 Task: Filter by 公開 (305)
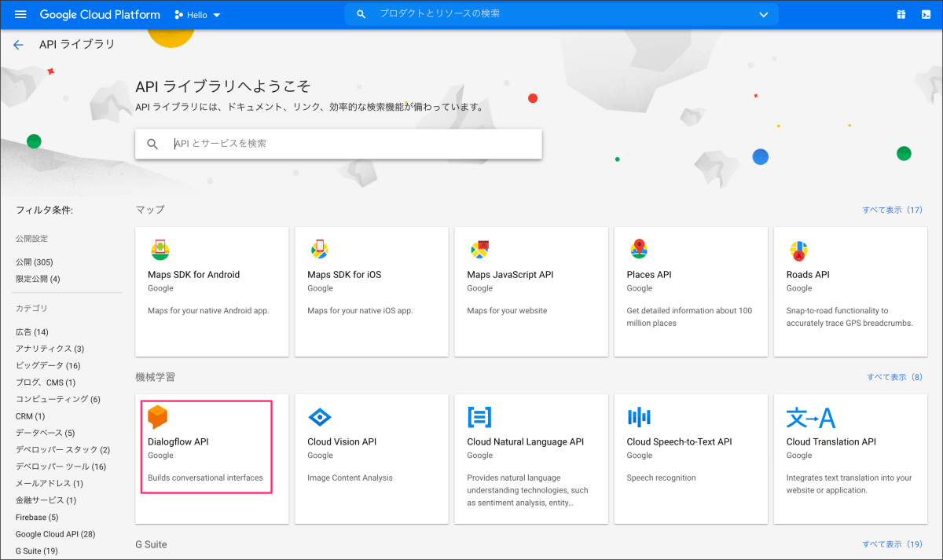point(35,262)
